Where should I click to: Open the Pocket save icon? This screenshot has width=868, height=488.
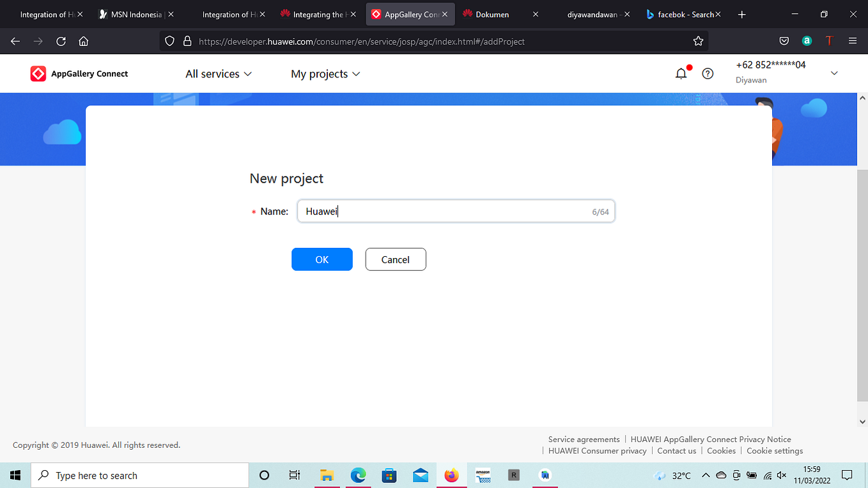click(784, 41)
